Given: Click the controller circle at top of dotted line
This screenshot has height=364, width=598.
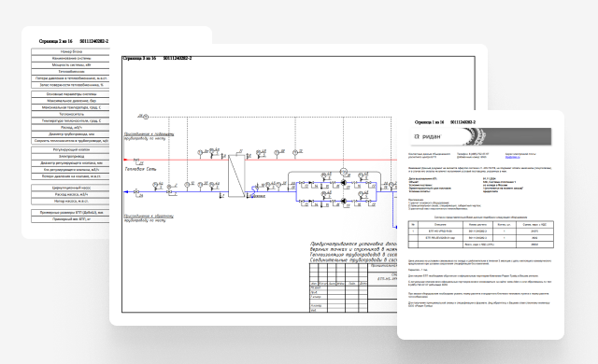Looking at the screenshot, I should click(x=146, y=117).
